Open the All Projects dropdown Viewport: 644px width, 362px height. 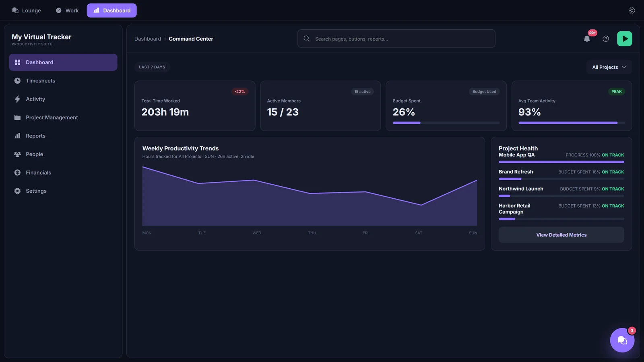(609, 67)
